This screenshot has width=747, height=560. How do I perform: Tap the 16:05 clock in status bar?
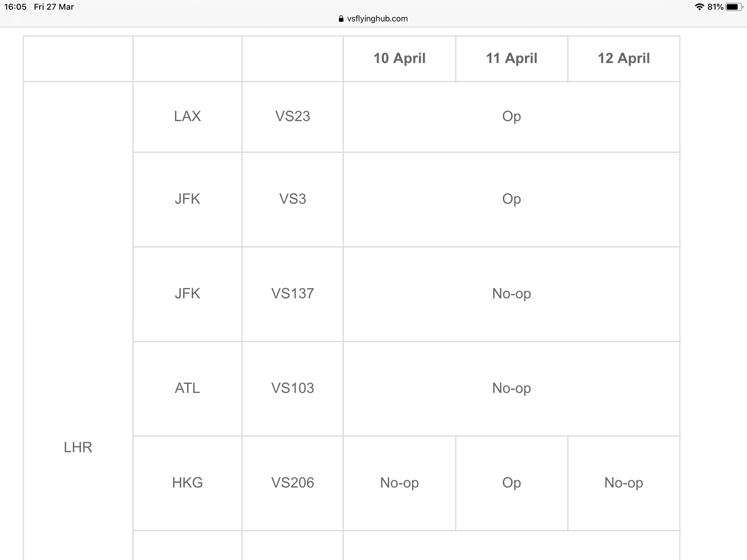[15, 7]
